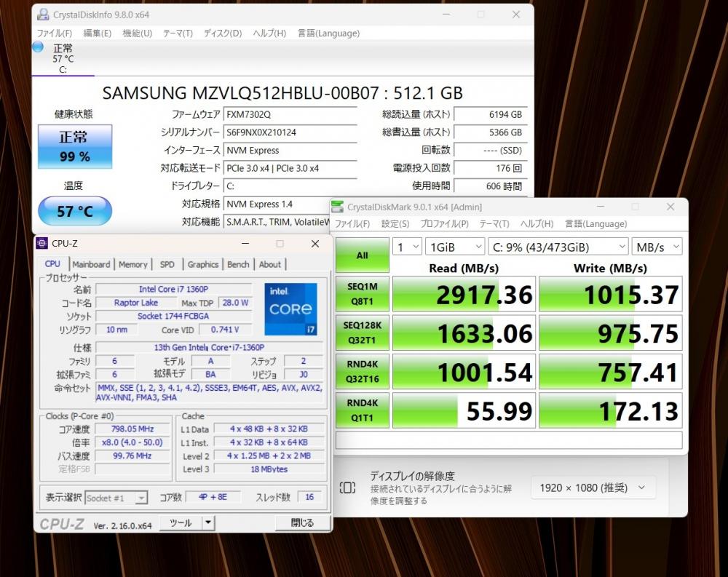Image resolution: width=728 pixels, height=577 pixels.
Task: Click RND4K Q1T1 read result 55.99
Action: tap(464, 411)
